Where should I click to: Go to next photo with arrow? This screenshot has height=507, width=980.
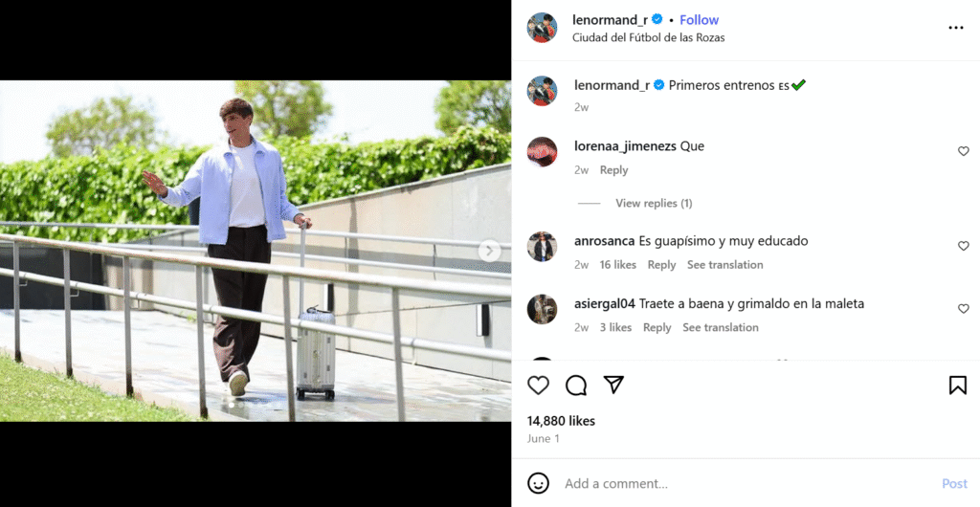(489, 251)
